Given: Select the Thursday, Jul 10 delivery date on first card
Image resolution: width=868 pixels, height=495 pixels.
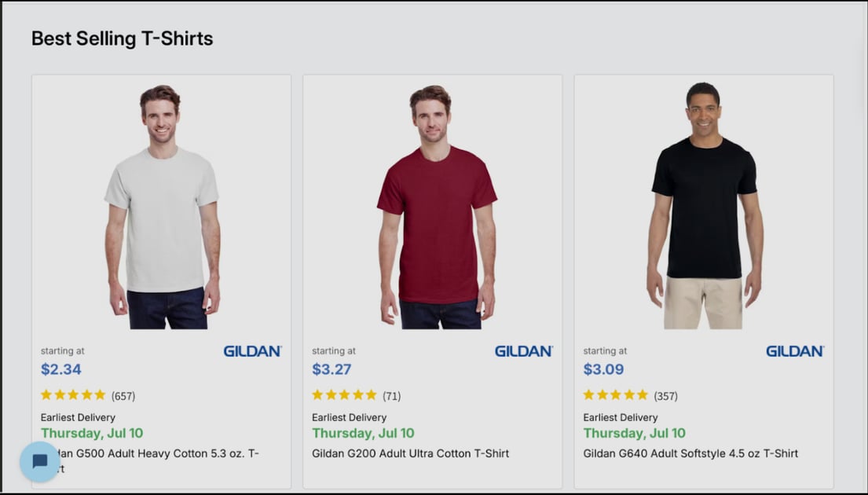Looking at the screenshot, I should coord(91,433).
